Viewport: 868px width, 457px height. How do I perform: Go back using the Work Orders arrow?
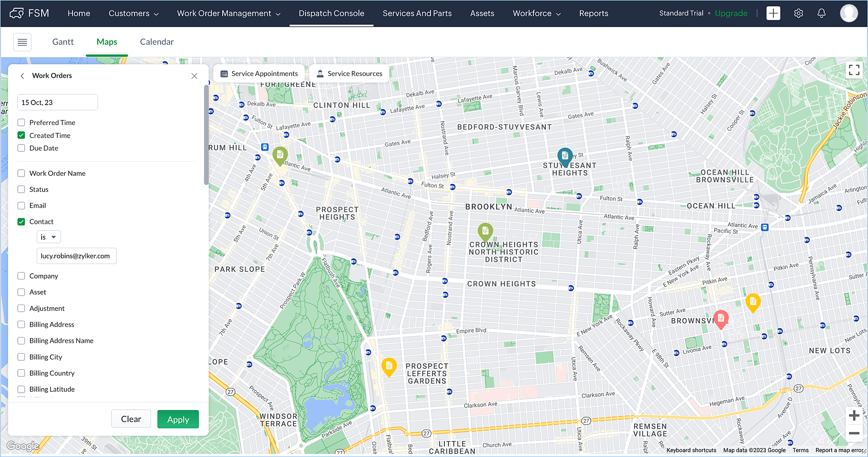(x=22, y=76)
